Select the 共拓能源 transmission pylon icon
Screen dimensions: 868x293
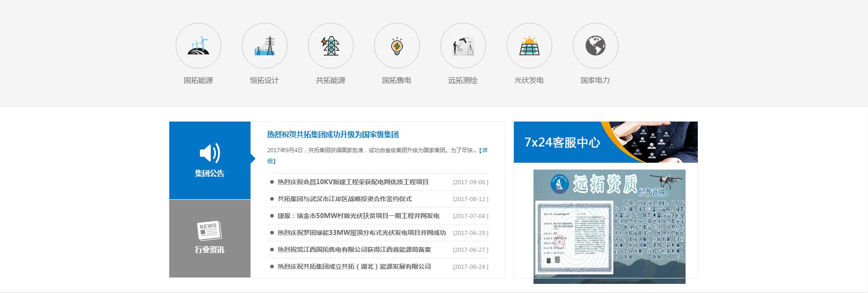click(330, 46)
